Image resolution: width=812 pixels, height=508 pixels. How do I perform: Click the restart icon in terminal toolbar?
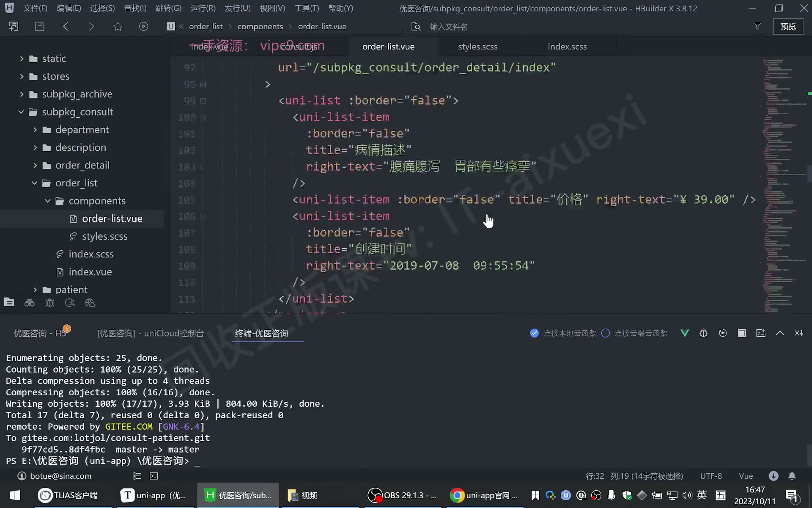point(723,333)
